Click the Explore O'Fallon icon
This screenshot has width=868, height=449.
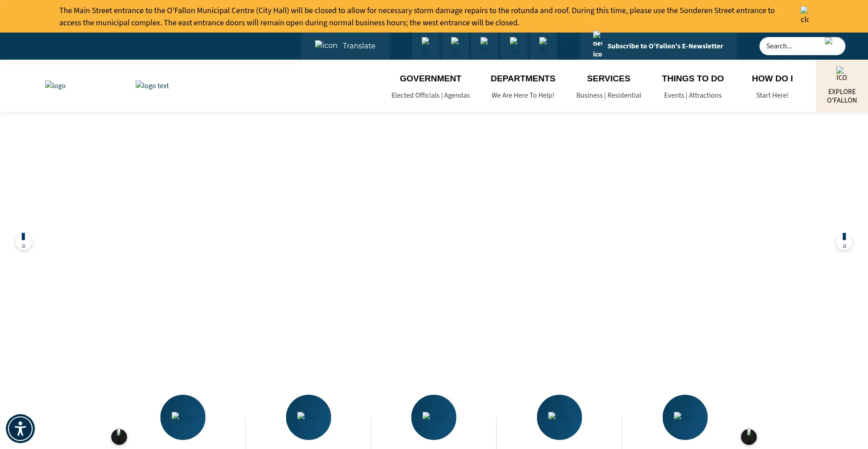click(841, 74)
